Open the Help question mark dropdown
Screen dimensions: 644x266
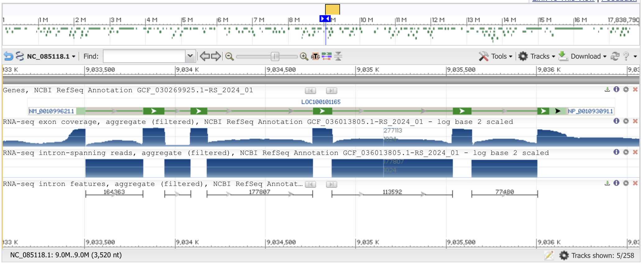(629, 56)
